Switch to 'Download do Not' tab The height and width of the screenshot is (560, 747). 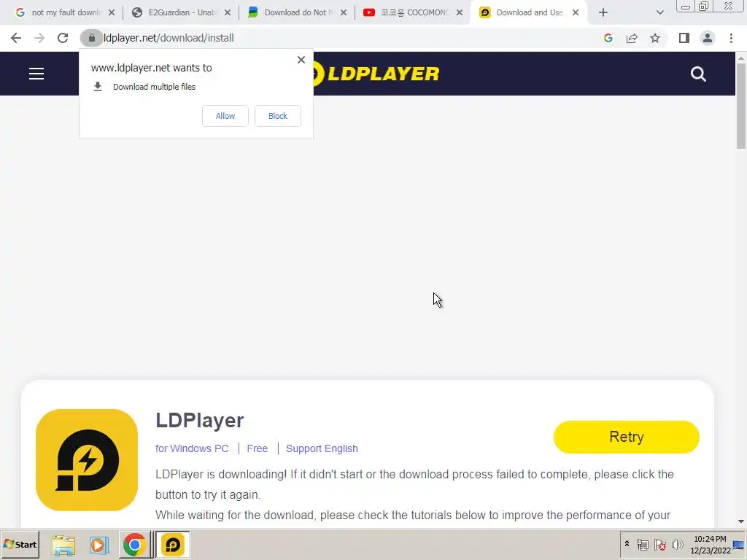click(296, 12)
